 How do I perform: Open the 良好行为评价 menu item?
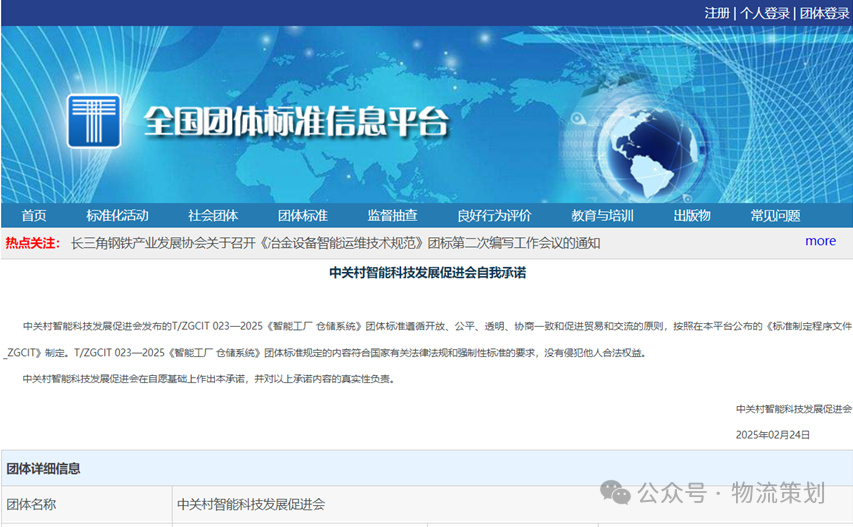coord(495,216)
